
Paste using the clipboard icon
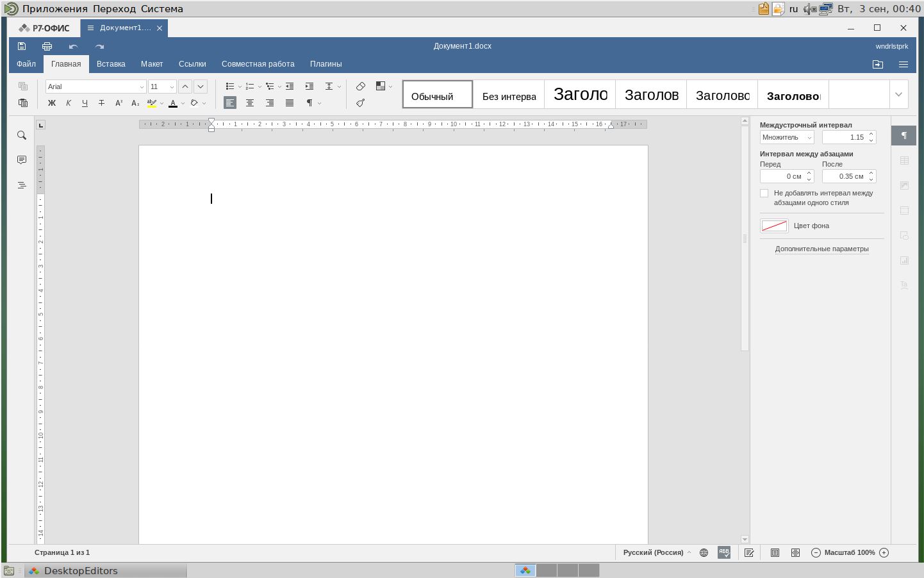23,103
